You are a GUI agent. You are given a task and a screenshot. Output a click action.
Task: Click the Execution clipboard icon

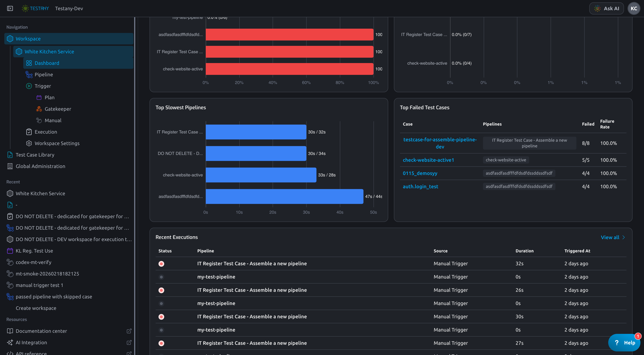[29, 132]
